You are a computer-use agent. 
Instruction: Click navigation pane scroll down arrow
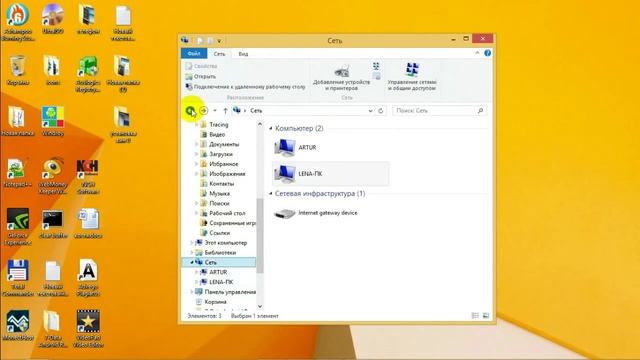pos(260,307)
